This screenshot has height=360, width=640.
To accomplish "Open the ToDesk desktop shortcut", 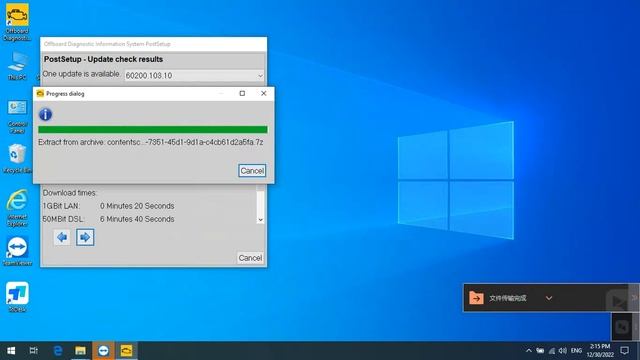I will [17, 297].
